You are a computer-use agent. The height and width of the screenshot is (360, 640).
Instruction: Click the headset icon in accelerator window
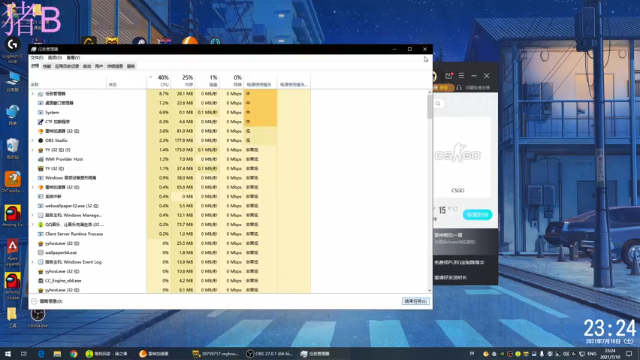click(459, 88)
